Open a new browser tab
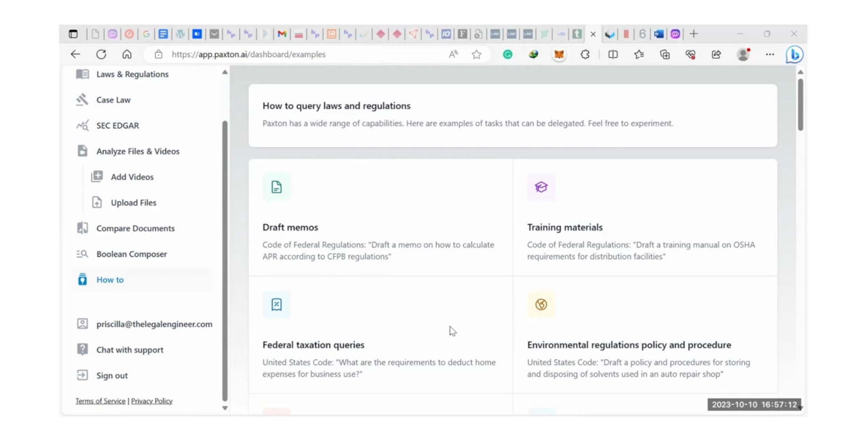 tap(693, 34)
